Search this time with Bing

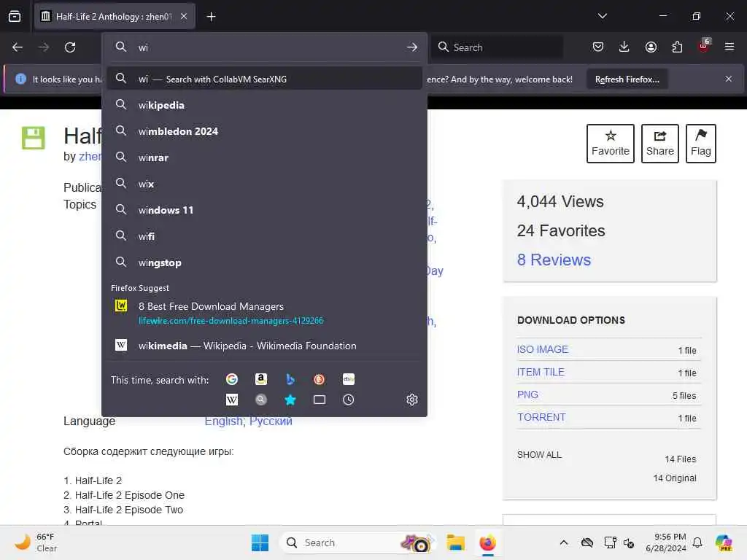(290, 379)
